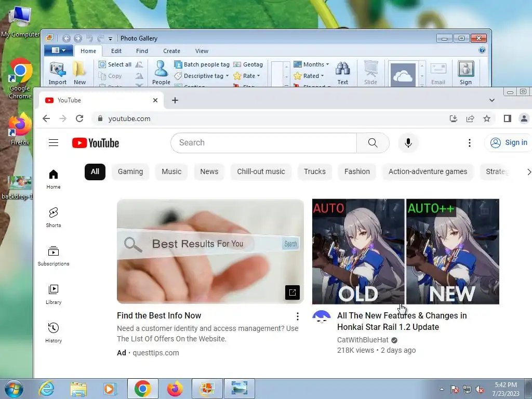Click Sign in button on YouTube
The width and height of the screenshot is (532, 399).
(x=508, y=143)
